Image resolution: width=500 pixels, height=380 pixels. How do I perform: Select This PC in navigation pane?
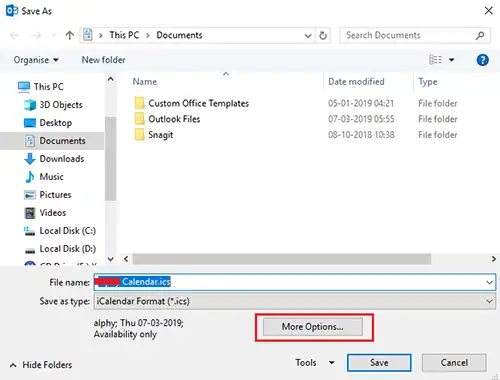(x=48, y=87)
